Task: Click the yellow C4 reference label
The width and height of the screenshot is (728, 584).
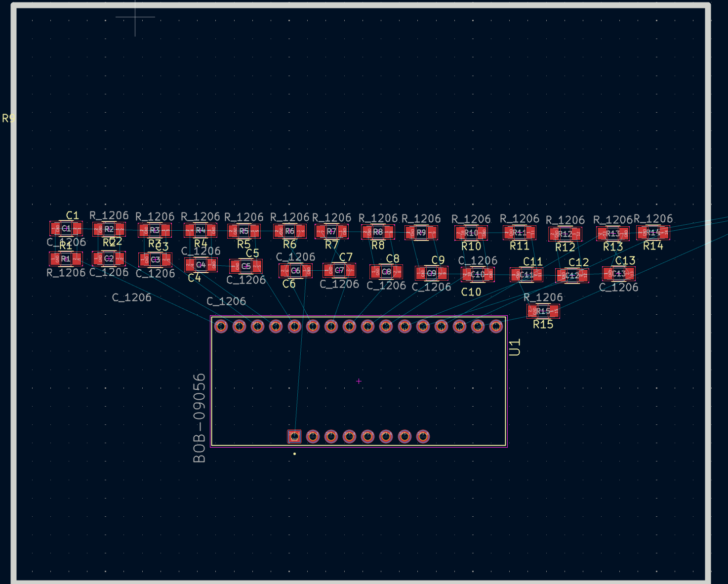Action: coord(195,278)
